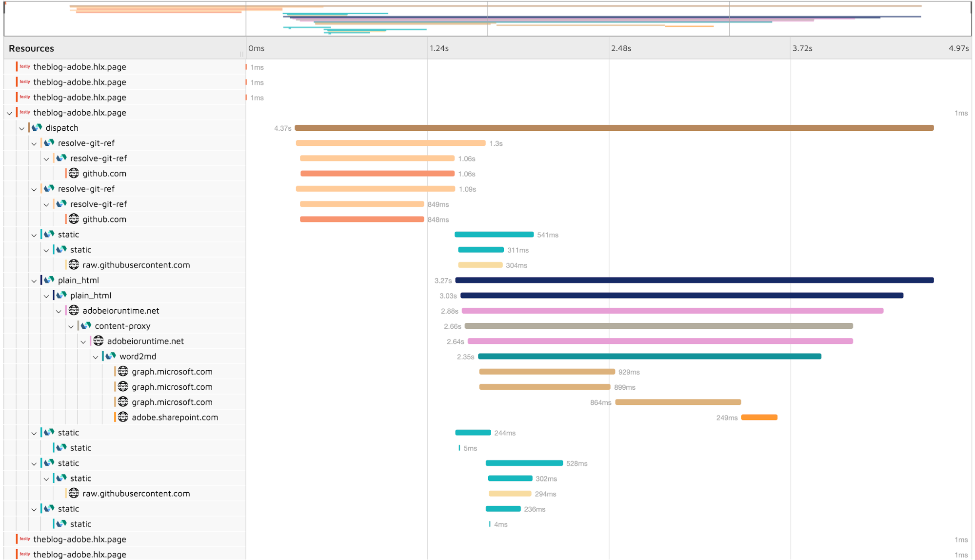Image resolution: width=975 pixels, height=560 pixels.
Task: Click the 0ms time axis label
Action: [x=256, y=48]
